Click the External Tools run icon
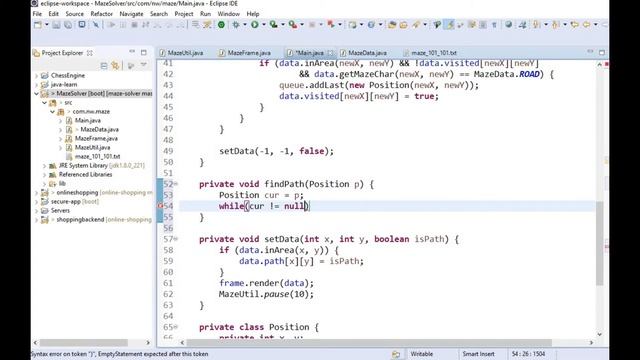The width and height of the screenshot is (640, 360). (x=293, y=25)
